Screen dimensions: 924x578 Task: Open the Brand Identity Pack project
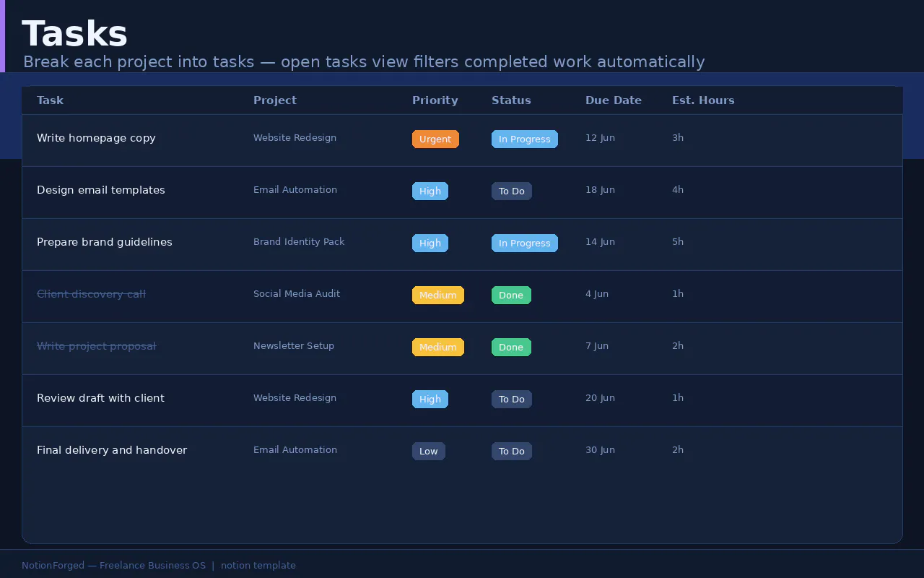[x=299, y=242]
